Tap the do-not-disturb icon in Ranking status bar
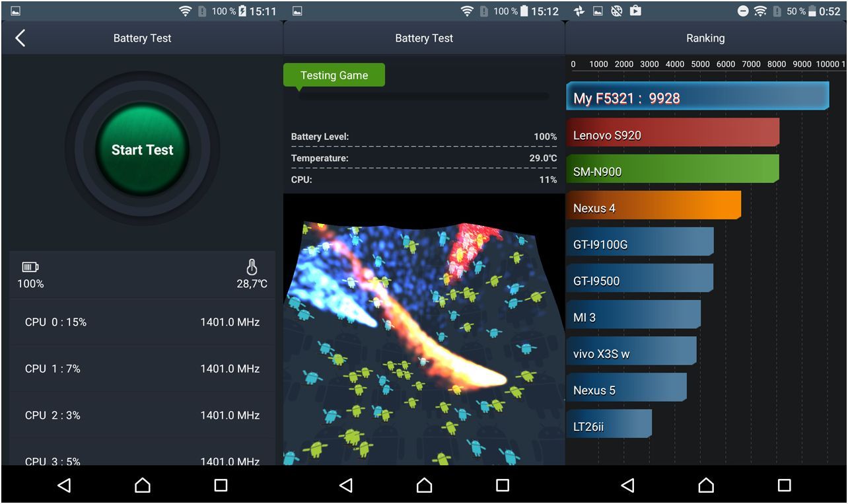 pos(743,11)
